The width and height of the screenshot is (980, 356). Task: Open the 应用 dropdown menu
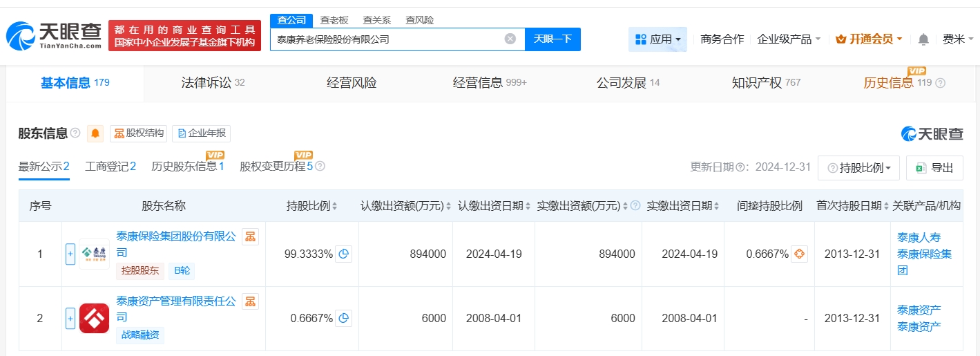click(657, 39)
